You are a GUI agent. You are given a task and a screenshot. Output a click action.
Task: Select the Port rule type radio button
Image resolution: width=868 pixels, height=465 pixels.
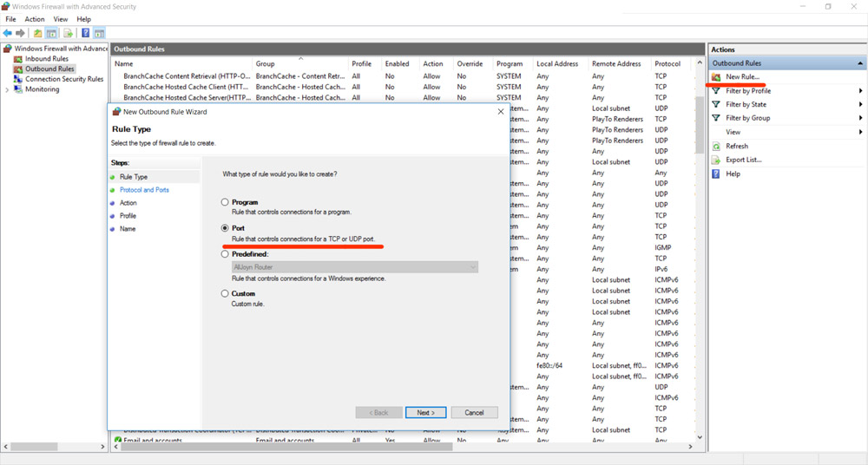click(x=225, y=228)
